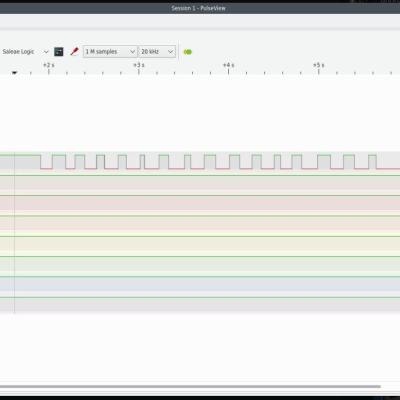Expand the 1 M samples dropdown
Image resolution: width=400 pixels, height=400 pixels.
coord(110,52)
